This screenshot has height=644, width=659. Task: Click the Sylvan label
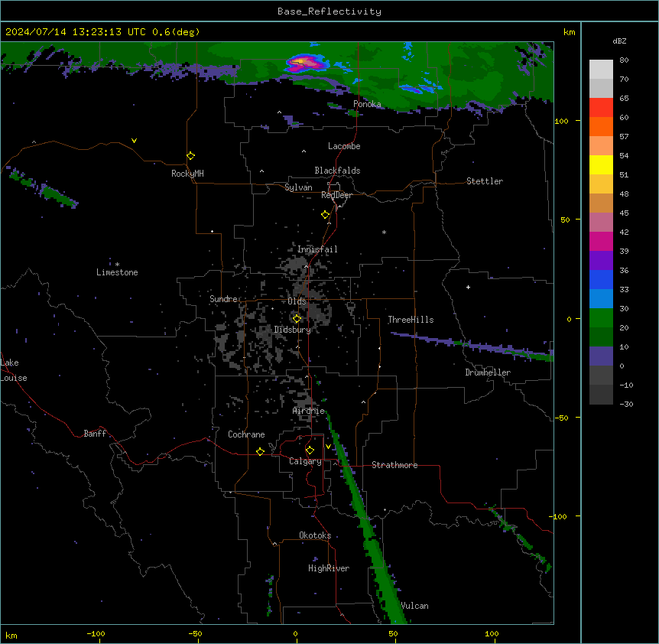(298, 187)
